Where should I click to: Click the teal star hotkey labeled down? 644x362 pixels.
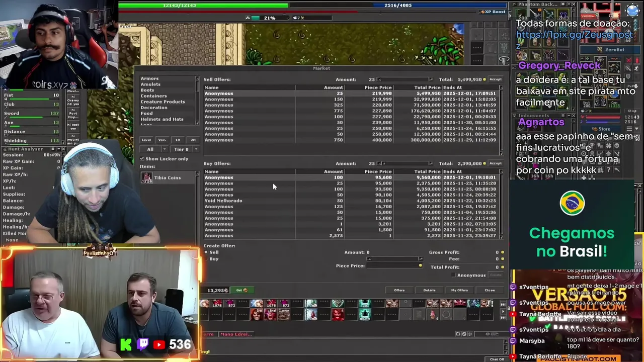365,315
